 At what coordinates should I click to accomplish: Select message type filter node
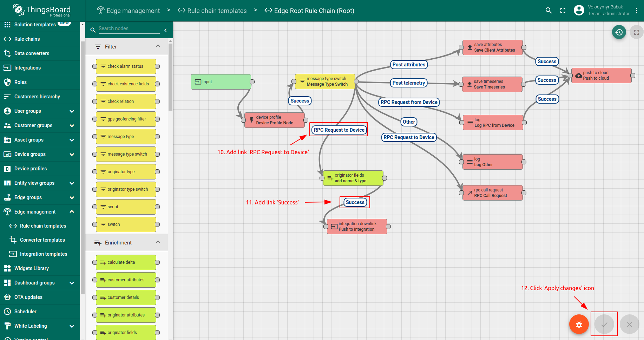[x=126, y=137]
